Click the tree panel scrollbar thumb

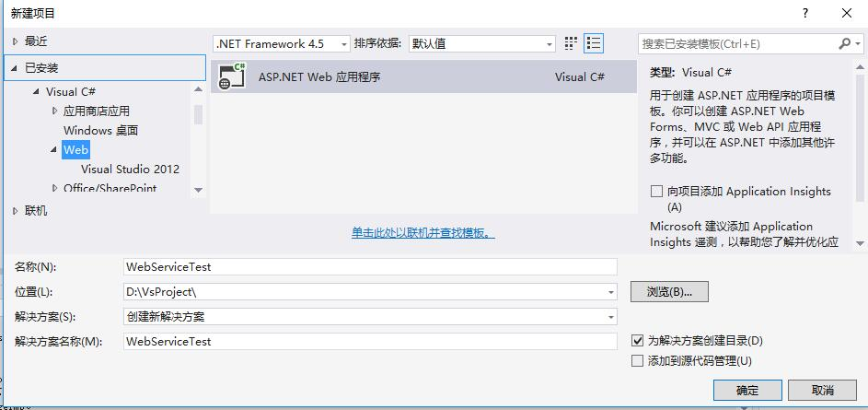click(198, 114)
